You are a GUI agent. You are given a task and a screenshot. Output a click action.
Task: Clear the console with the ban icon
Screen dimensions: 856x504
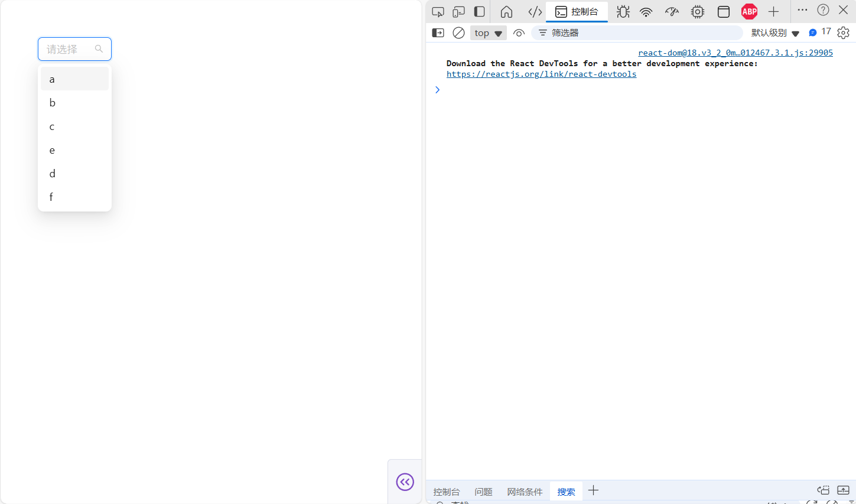click(458, 33)
